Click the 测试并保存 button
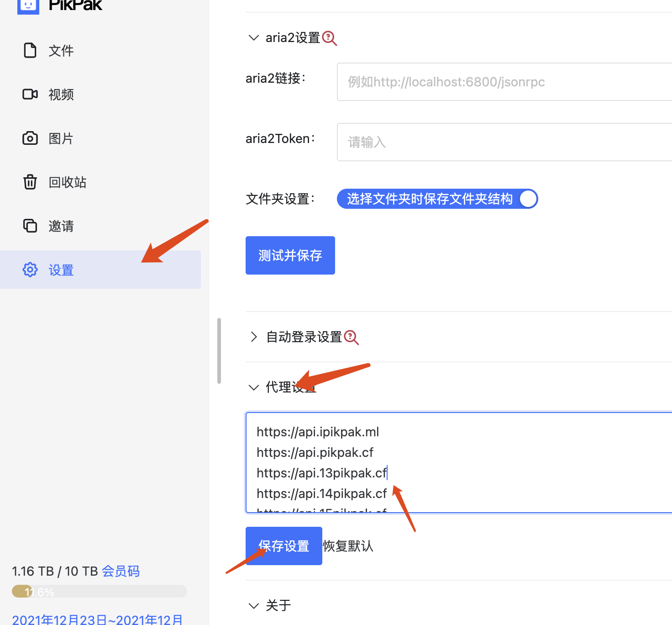Viewport: 672px width, 625px height. click(x=290, y=255)
